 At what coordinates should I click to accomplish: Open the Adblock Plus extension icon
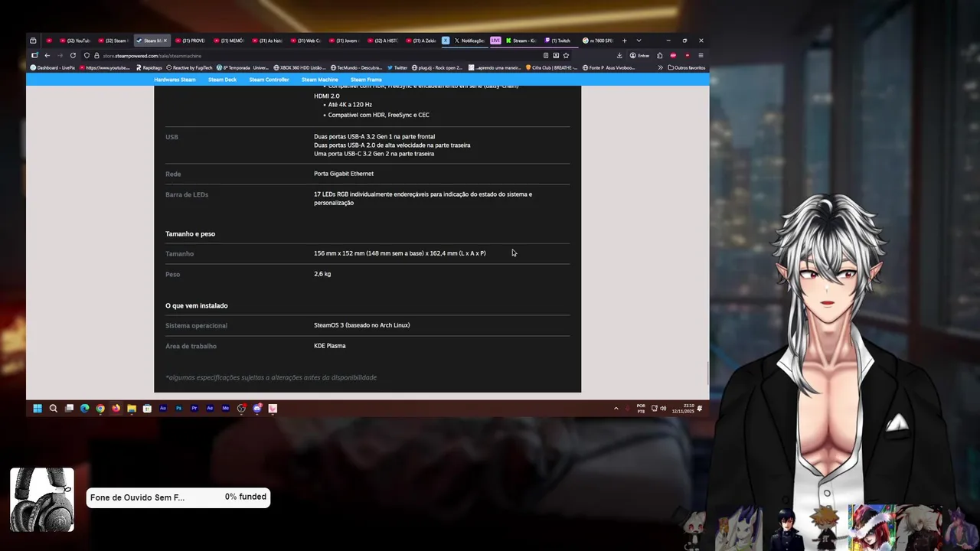click(x=673, y=55)
